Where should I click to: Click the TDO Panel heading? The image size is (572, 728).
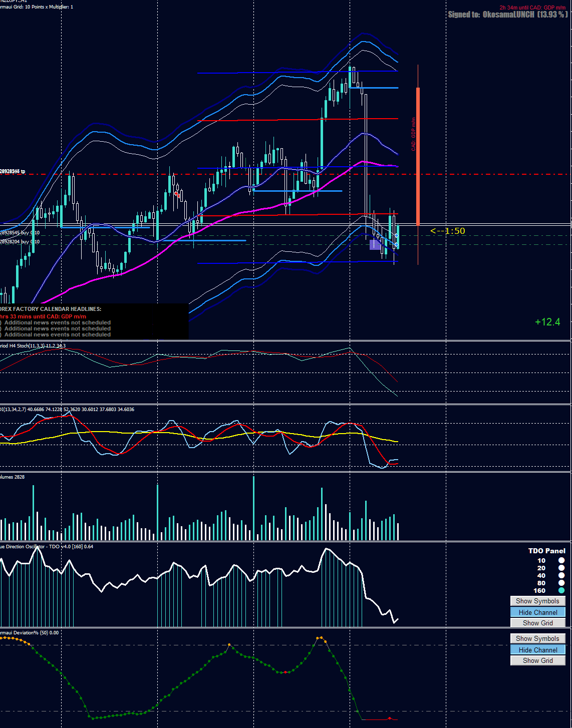[547, 551]
